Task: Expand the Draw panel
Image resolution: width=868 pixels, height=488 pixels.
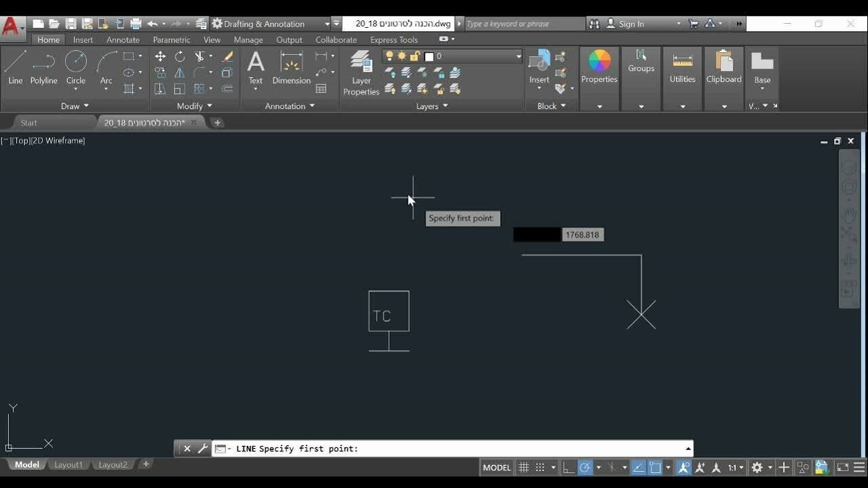Action: (75, 106)
